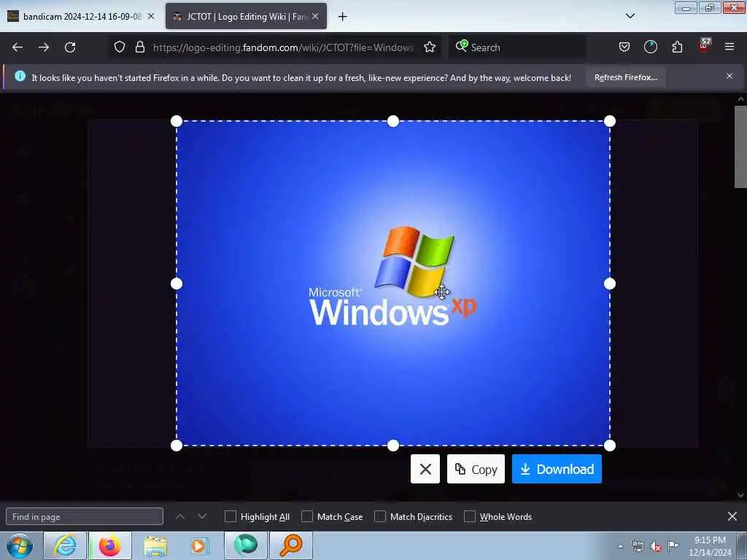Go forward to the next page
The image size is (747, 560).
point(43,47)
